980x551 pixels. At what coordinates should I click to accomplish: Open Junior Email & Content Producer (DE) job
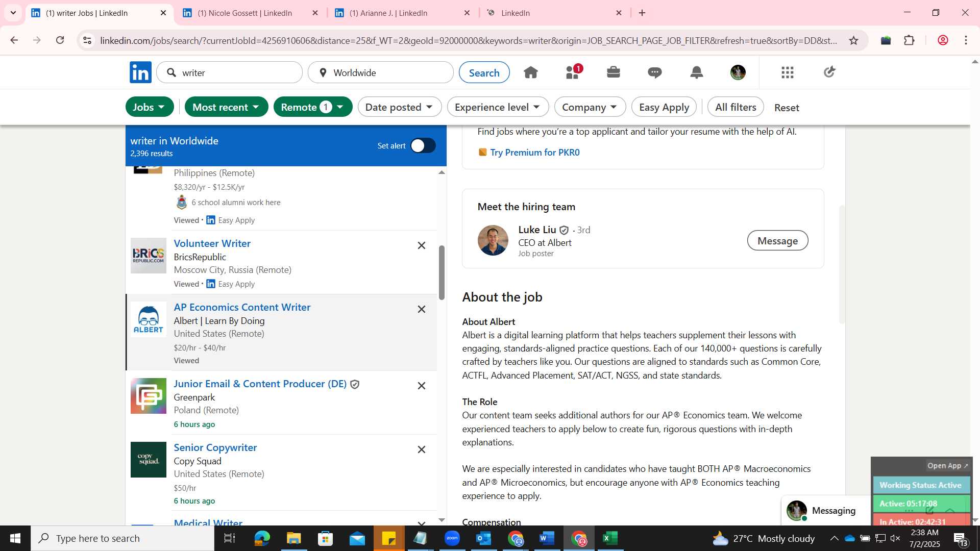click(260, 384)
